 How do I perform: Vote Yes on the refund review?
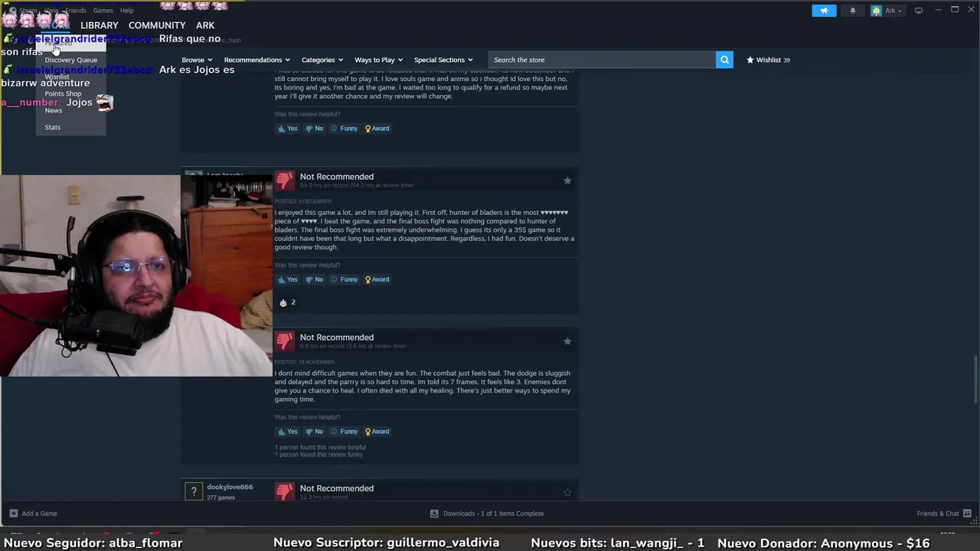tap(287, 129)
